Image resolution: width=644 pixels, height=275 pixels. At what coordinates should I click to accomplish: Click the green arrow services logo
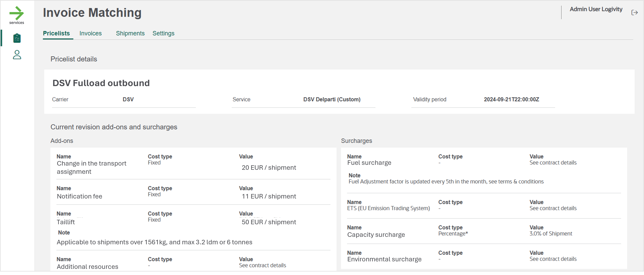pyautogui.click(x=16, y=15)
